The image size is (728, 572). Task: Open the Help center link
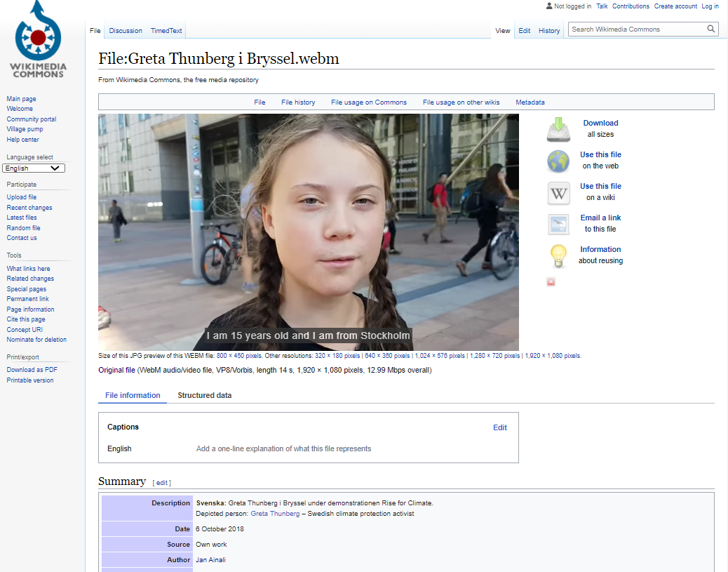pos(22,140)
